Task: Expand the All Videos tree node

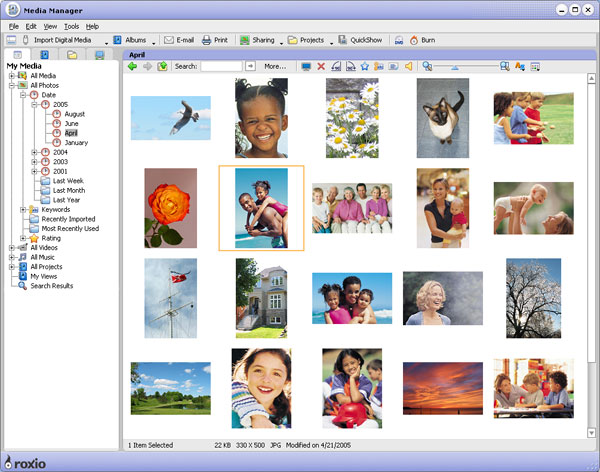Action: click(11, 247)
